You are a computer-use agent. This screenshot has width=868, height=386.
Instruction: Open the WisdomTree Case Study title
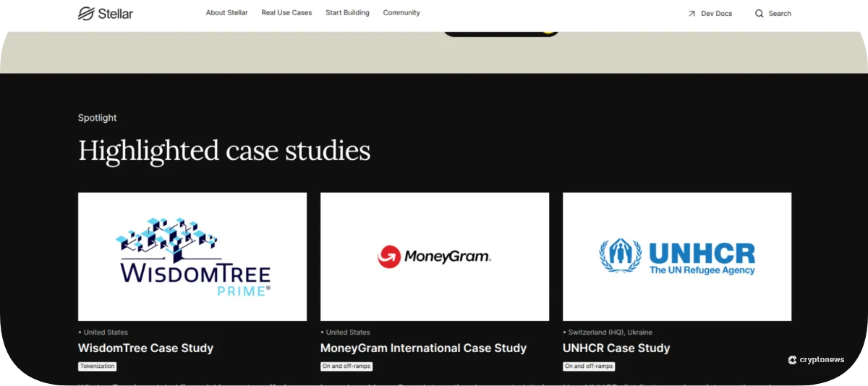(145, 348)
